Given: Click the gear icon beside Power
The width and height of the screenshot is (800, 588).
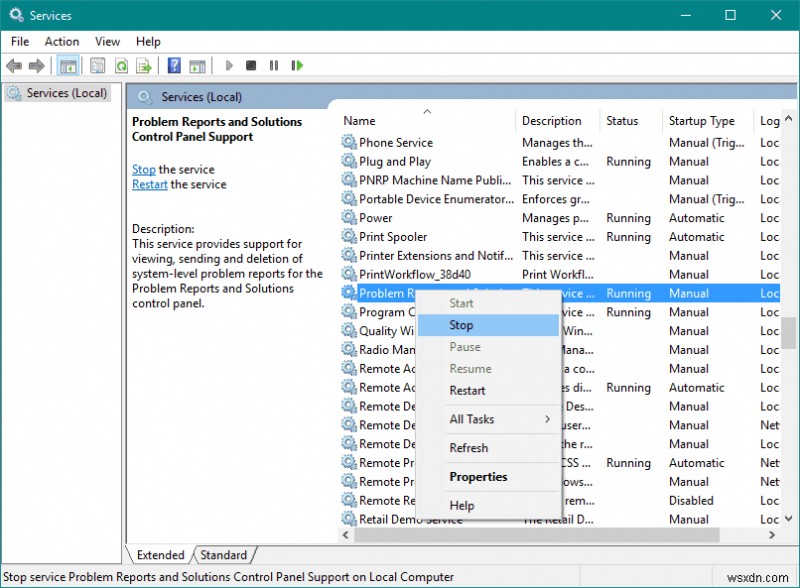Looking at the screenshot, I should [349, 218].
